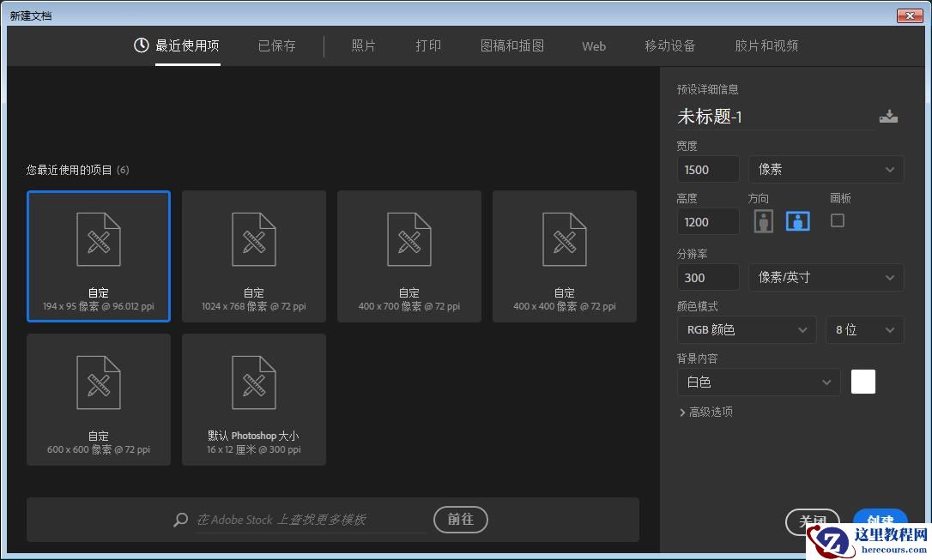This screenshot has width=932, height=560.
Task: Select the 默认 Photoshop 大小 preset
Action: 254,400
